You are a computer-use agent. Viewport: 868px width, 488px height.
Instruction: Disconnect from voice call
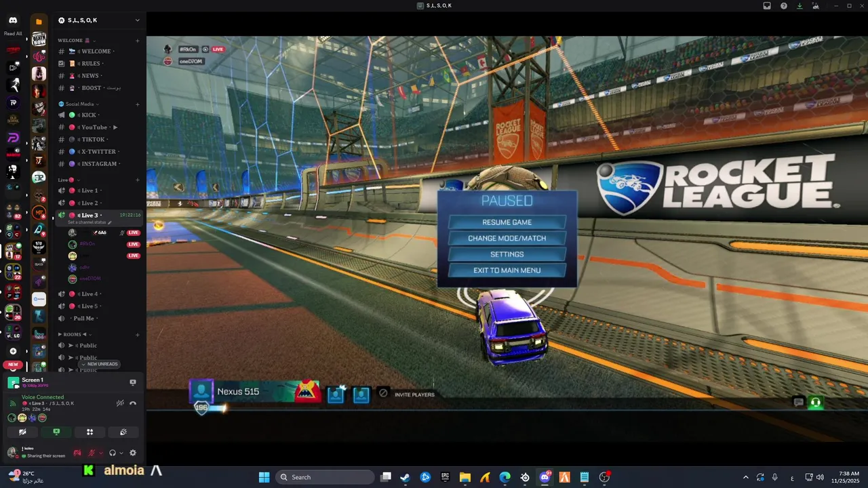pos(133,403)
